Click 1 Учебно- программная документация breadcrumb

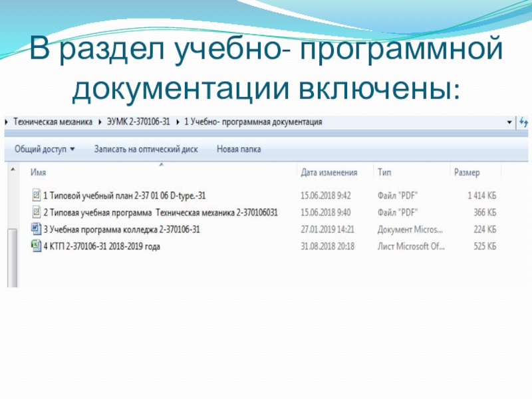click(253, 122)
